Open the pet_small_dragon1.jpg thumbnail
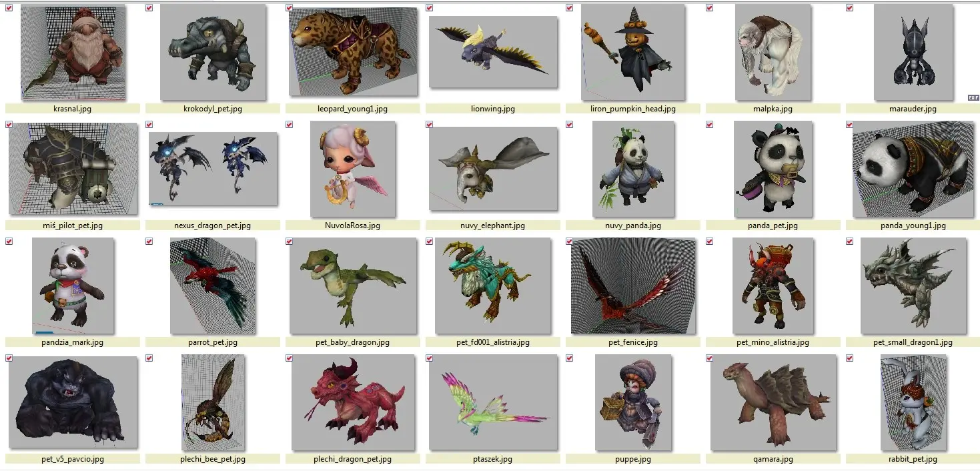Viewport: 980px width, 471px height. [913, 286]
